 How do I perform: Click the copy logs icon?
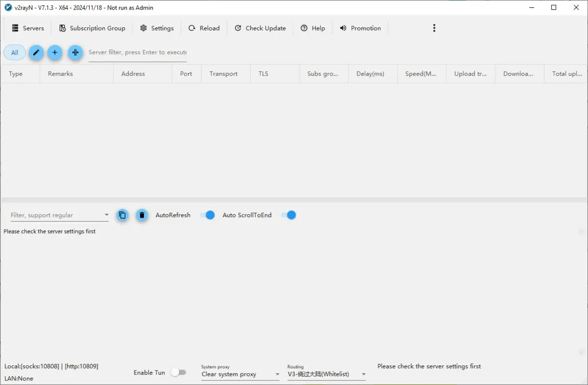122,215
